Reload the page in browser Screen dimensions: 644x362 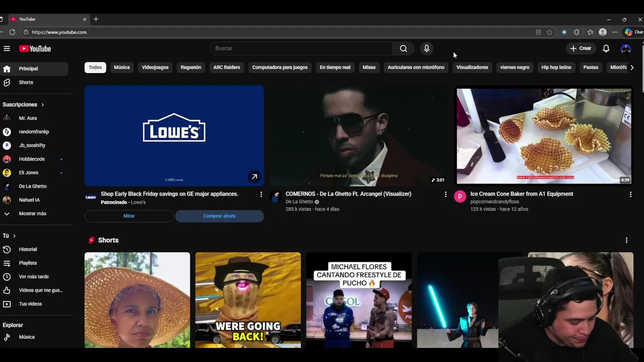12,32
